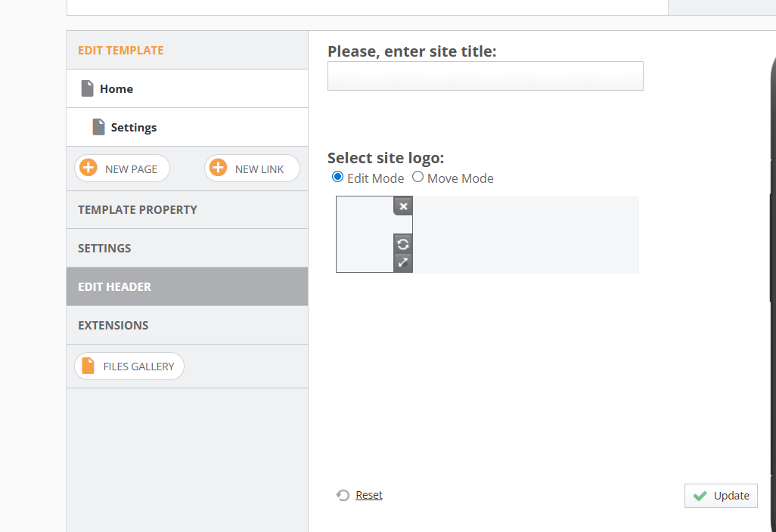The width and height of the screenshot is (776, 532).
Task: Click the Reset link
Action: (x=368, y=495)
